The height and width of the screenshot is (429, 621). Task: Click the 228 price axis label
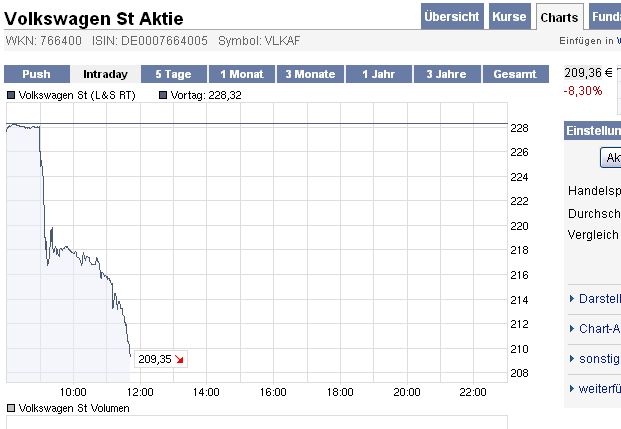click(x=519, y=128)
